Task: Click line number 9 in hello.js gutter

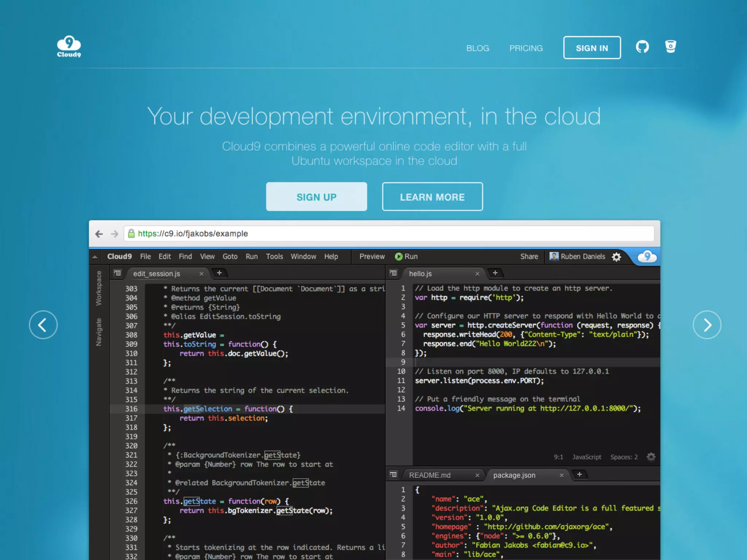Action: 403,362
